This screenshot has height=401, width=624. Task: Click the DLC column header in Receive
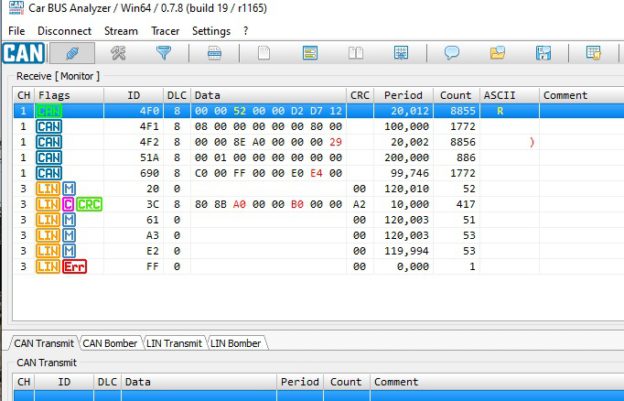click(177, 95)
